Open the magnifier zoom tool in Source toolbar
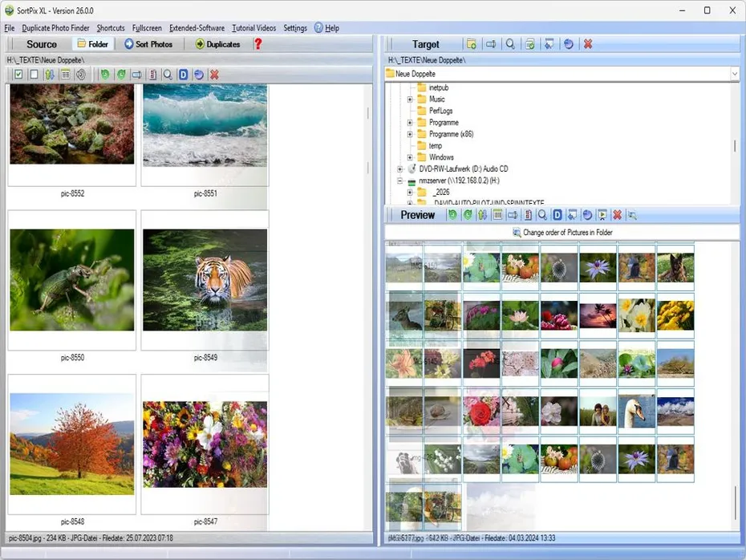This screenshot has height=560, width=746. [168, 74]
